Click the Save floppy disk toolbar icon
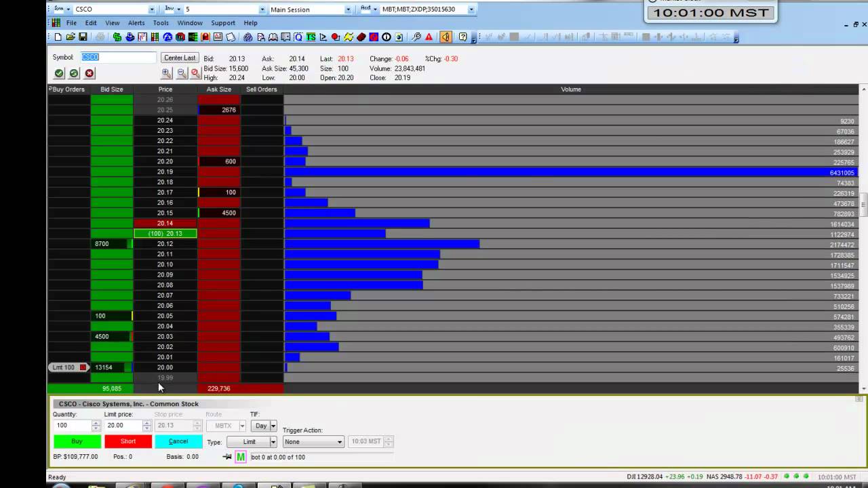 click(x=83, y=37)
